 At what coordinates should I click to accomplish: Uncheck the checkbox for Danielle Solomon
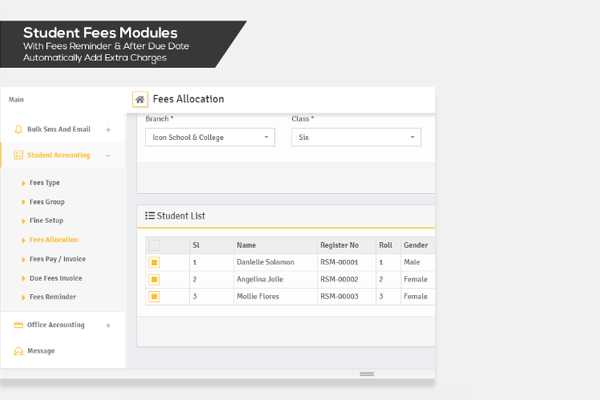pos(154,262)
